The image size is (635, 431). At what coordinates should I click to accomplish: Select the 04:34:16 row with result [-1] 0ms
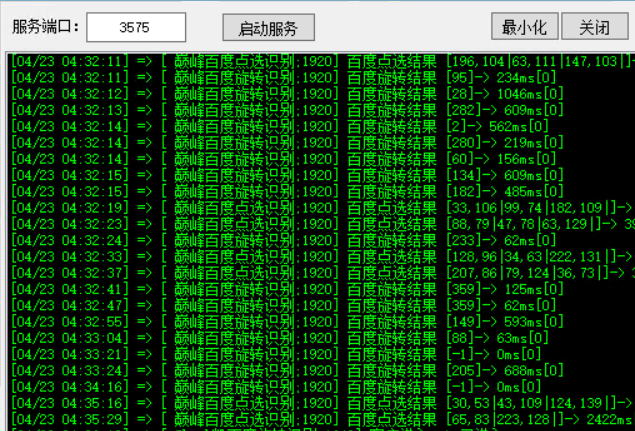[276, 386]
